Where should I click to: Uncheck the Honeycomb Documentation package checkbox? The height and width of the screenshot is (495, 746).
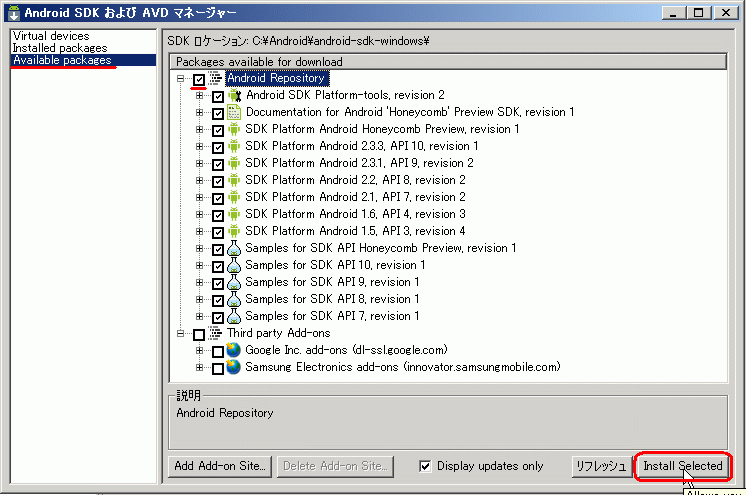pos(218,114)
